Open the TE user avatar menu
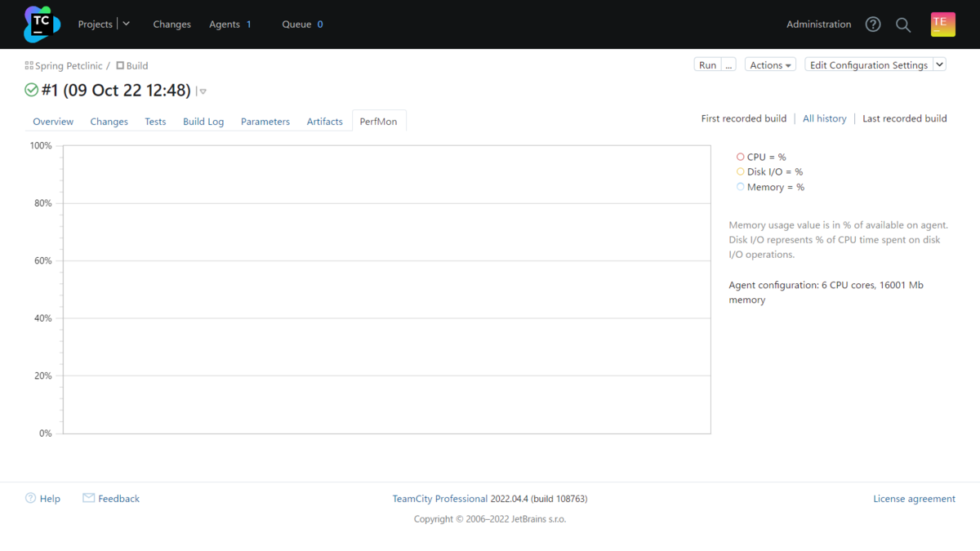 coord(942,24)
